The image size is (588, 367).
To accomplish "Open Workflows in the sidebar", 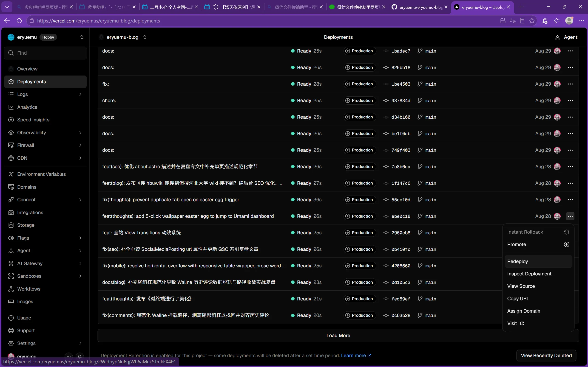I will (x=45, y=289).
